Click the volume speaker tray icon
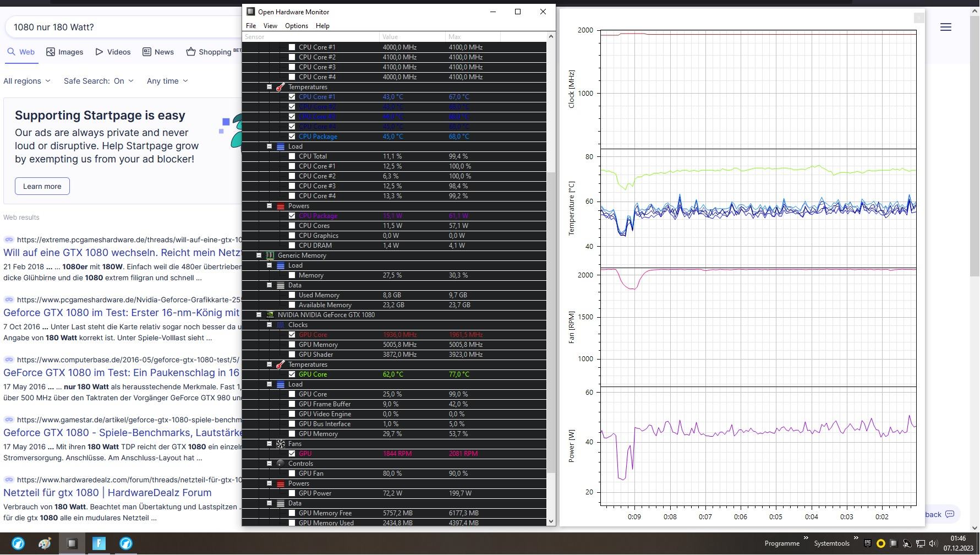The image size is (980, 555). click(x=932, y=543)
